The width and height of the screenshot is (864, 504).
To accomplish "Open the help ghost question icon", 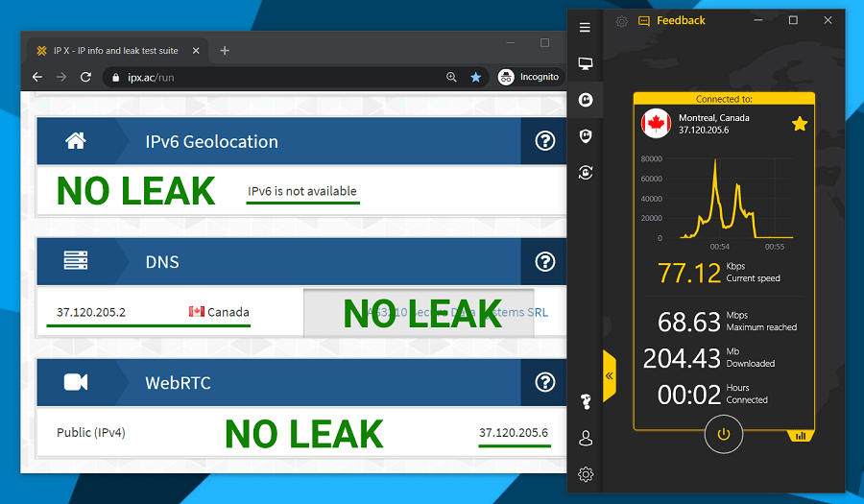I will click(x=586, y=401).
